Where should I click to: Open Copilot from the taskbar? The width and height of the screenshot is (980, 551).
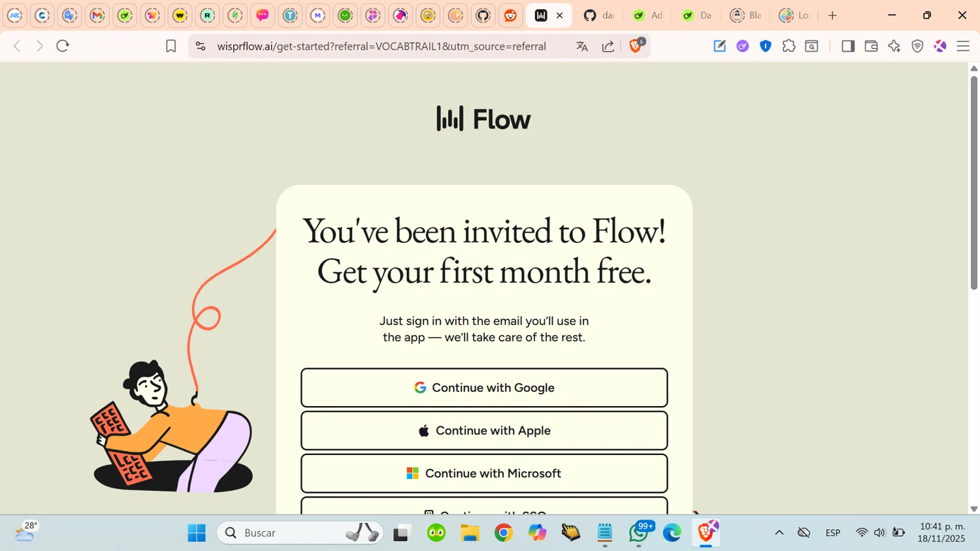coord(538,533)
